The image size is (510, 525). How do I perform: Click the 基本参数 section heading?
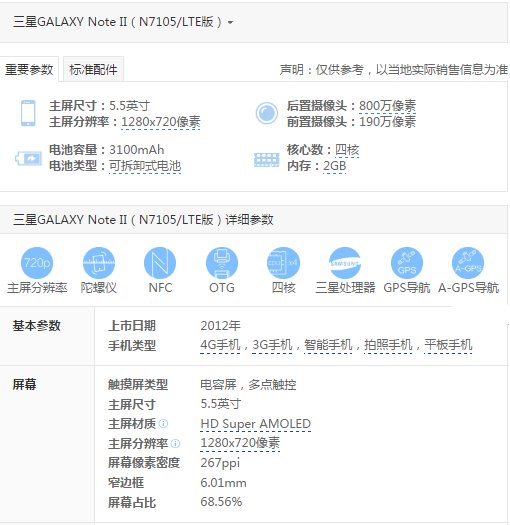coord(37,326)
